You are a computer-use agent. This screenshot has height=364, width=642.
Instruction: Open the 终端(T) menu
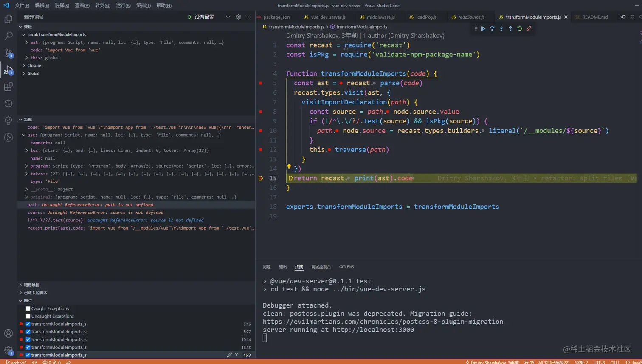[144, 6]
